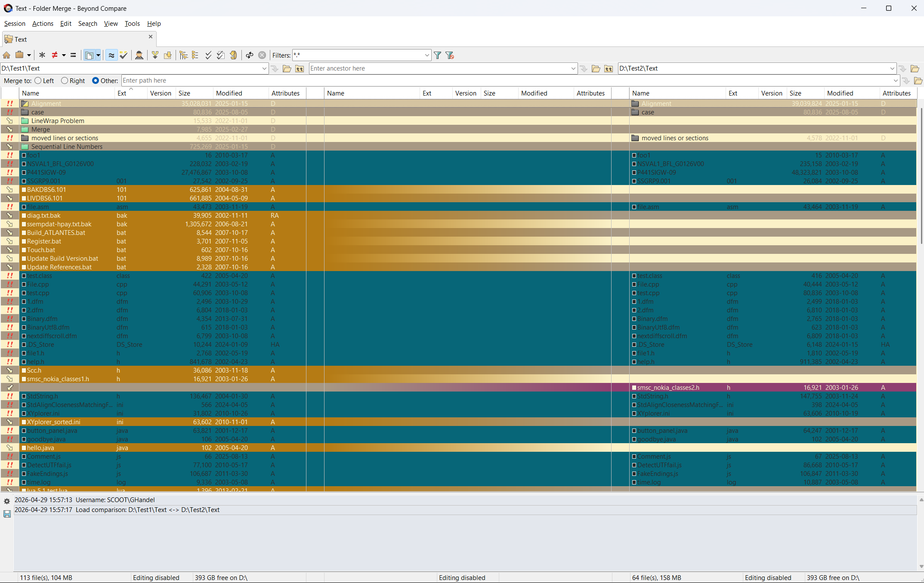The image size is (924, 583).
Task: Click log pane scroll-down arrow
Action: click(921, 567)
